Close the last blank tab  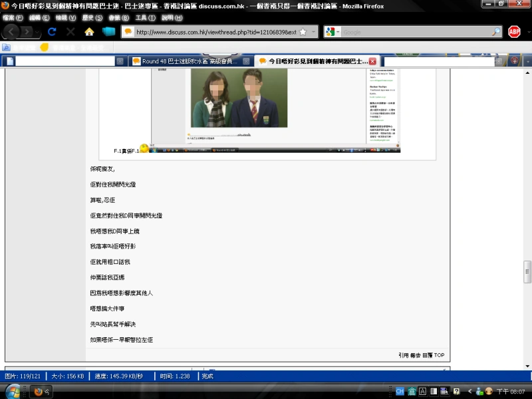pos(498,61)
